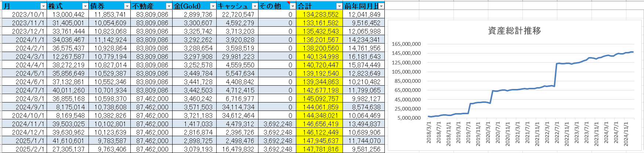The height and width of the screenshot is (153, 644).
Task: Select キャッシュ value 29,981,223
Action: tap(238, 57)
